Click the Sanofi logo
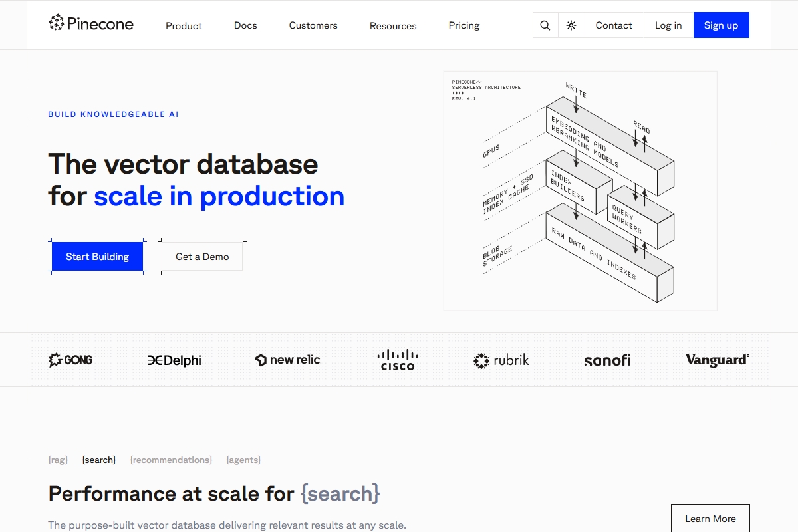 point(607,360)
